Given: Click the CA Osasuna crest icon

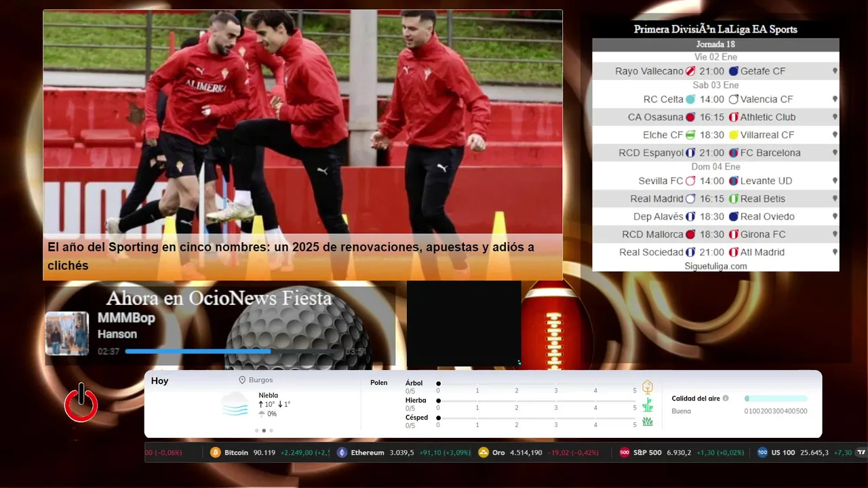Looking at the screenshot, I should click(690, 117).
